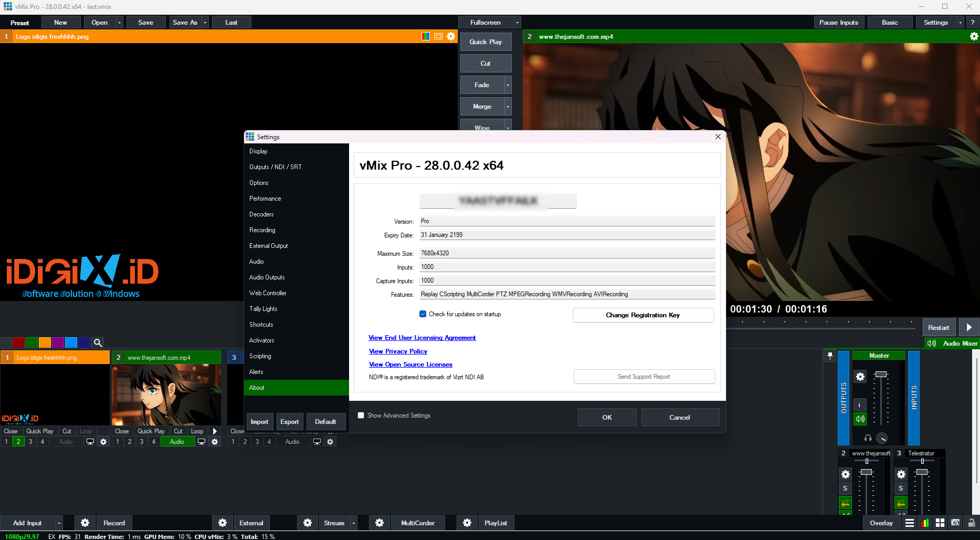Open External output settings gear
The width and height of the screenshot is (980, 540).
tap(223, 523)
